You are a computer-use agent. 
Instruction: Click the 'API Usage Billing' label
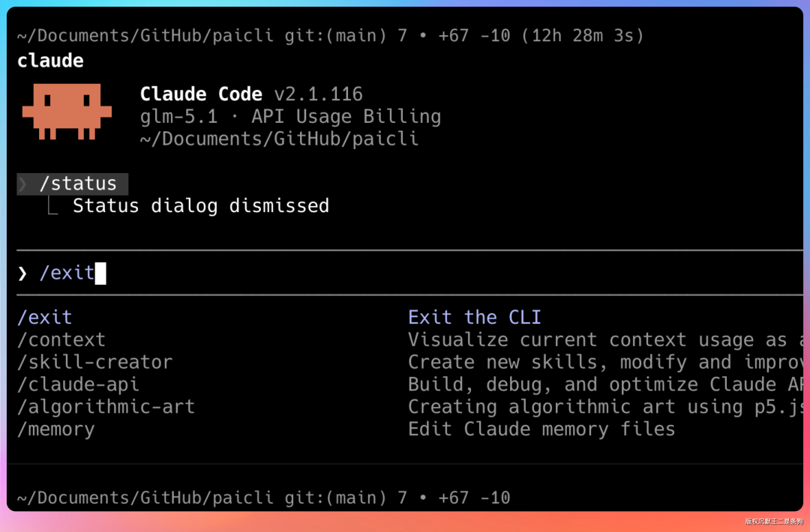tap(346, 116)
